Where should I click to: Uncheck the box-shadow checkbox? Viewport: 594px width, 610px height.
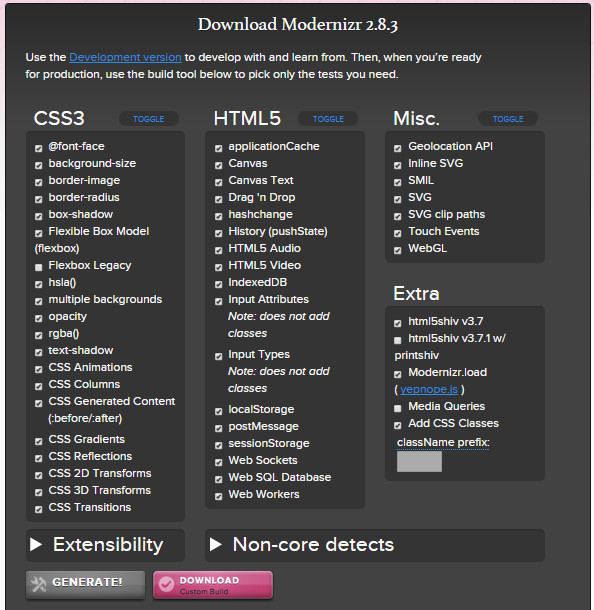click(x=39, y=216)
